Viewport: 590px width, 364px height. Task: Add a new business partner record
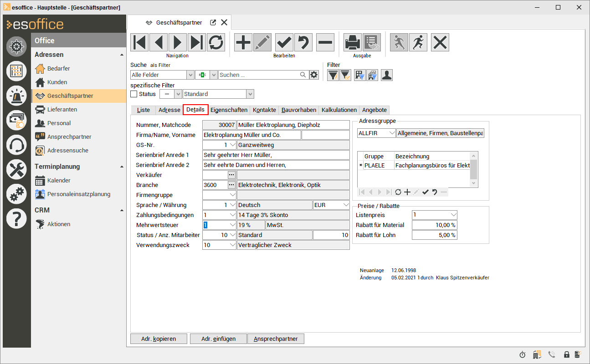tap(243, 42)
